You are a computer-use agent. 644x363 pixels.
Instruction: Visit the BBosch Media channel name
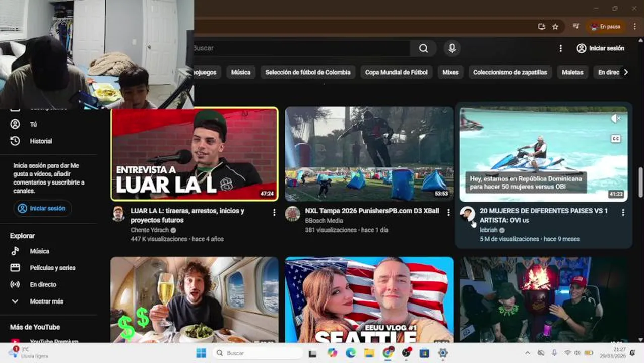click(x=324, y=220)
